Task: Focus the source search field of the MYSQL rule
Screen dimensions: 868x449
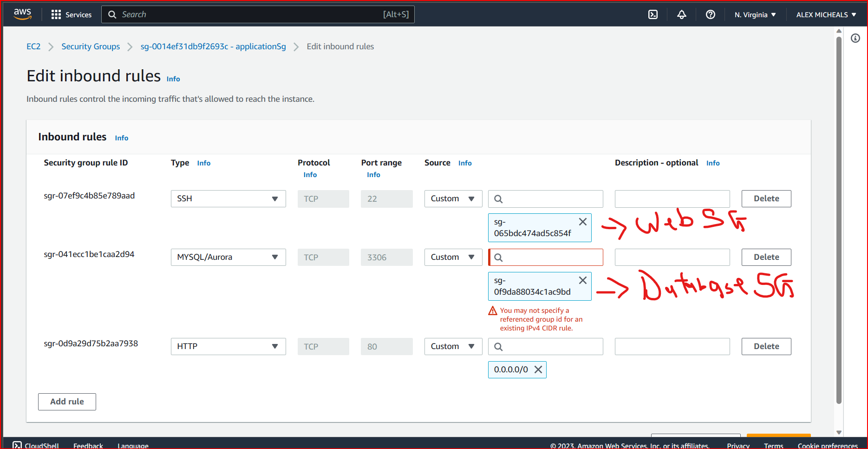Action: [x=545, y=257]
